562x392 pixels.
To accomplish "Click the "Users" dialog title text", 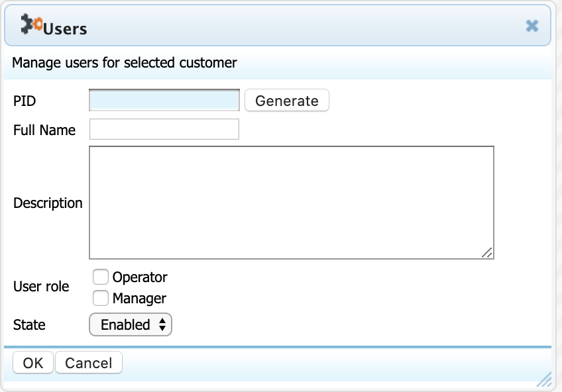I will [65, 28].
